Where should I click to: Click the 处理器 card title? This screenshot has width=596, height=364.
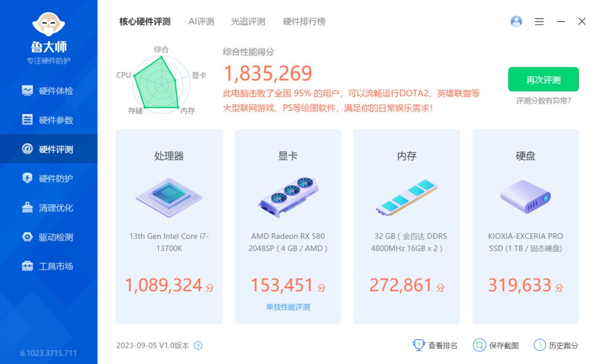coord(169,156)
